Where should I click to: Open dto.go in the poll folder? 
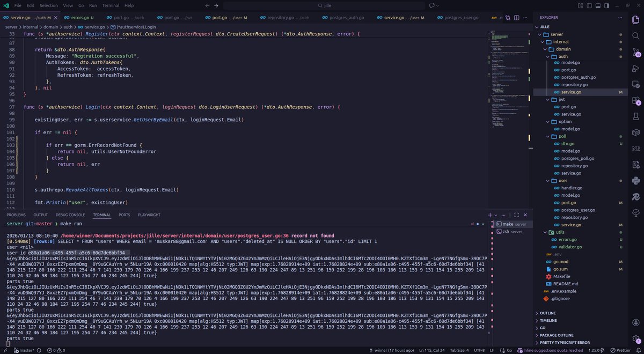coord(580,144)
